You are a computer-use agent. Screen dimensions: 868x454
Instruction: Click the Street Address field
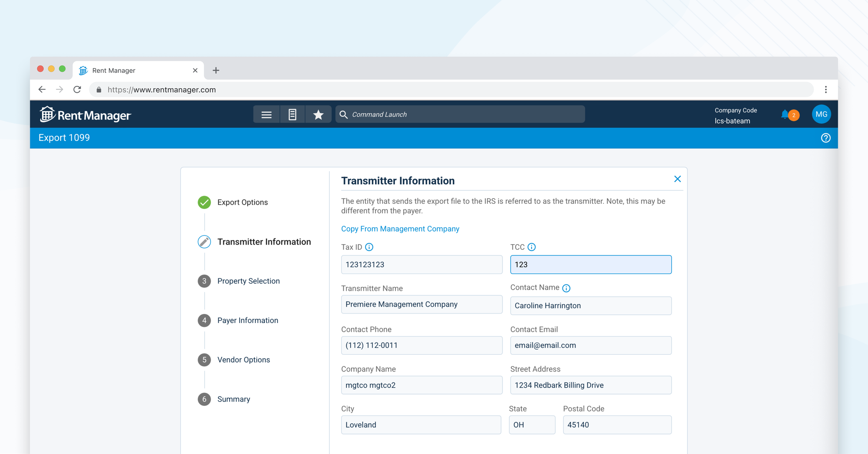[x=591, y=385]
